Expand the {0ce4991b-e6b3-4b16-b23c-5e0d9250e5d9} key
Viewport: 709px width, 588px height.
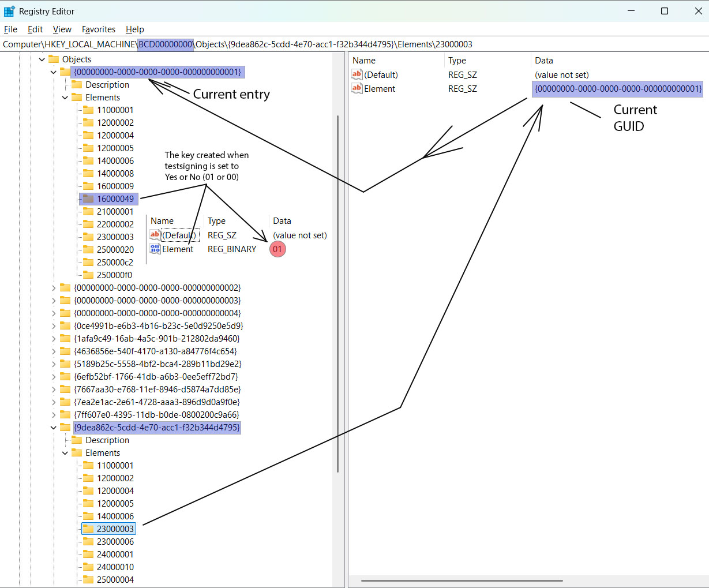tap(53, 325)
